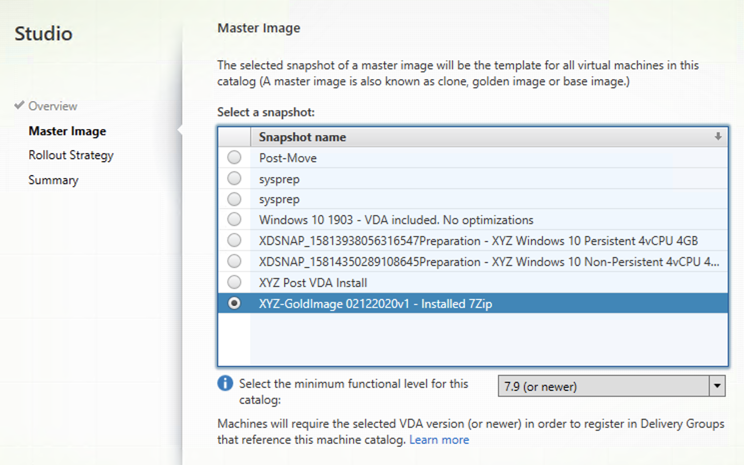The height and width of the screenshot is (465, 744).
Task: Click the 7.9 (or newer) combo box
Action: point(612,386)
